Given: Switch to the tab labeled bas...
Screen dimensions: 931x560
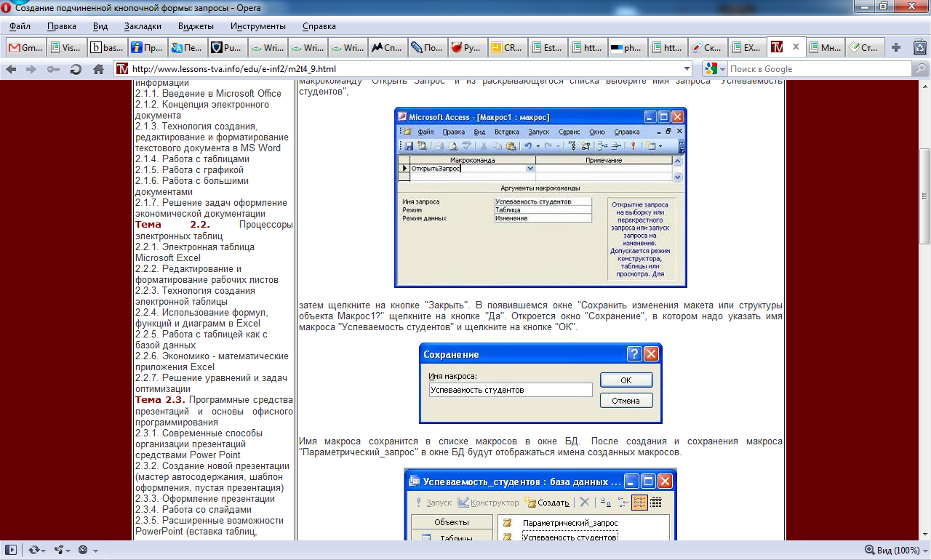Looking at the screenshot, I should pyautogui.click(x=107, y=48).
